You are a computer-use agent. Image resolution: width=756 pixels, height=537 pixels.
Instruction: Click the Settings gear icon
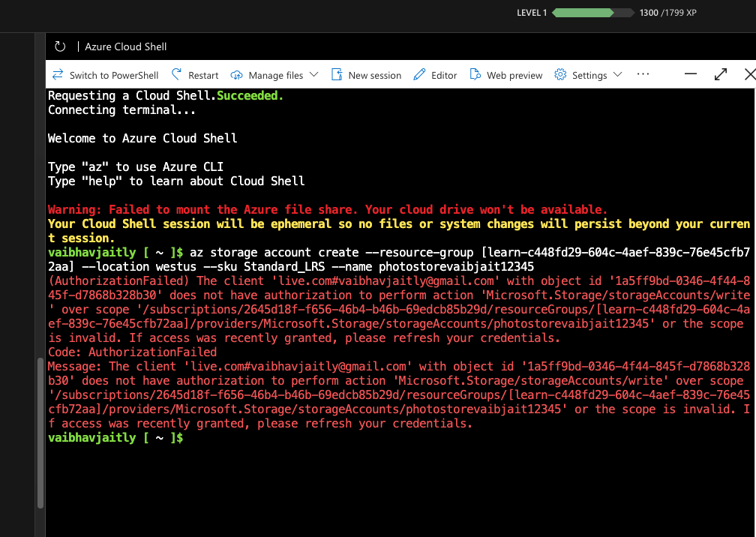coord(560,75)
